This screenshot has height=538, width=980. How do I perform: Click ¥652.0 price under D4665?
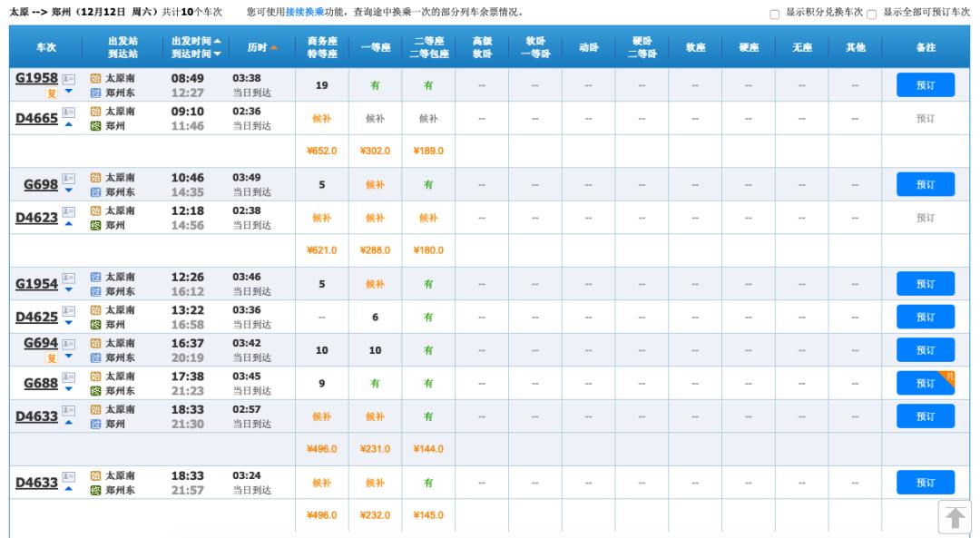click(x=322, y=152)
